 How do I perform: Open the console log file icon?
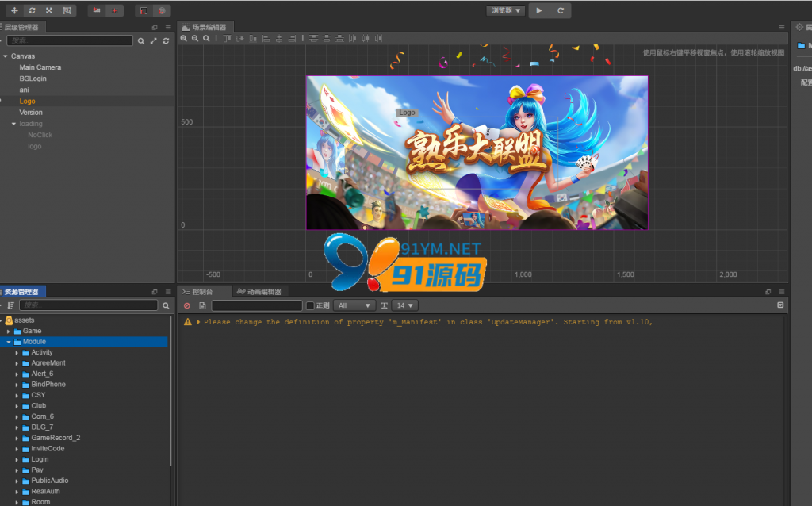202,305
